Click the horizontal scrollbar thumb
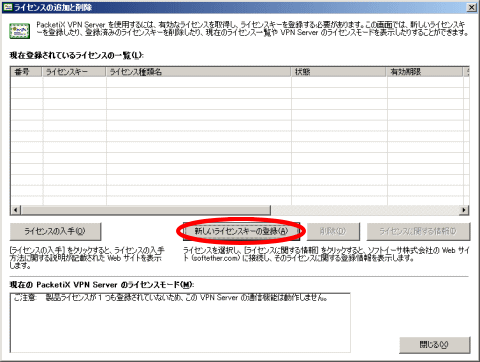This screenshot has height=362, width=480. 146,210
